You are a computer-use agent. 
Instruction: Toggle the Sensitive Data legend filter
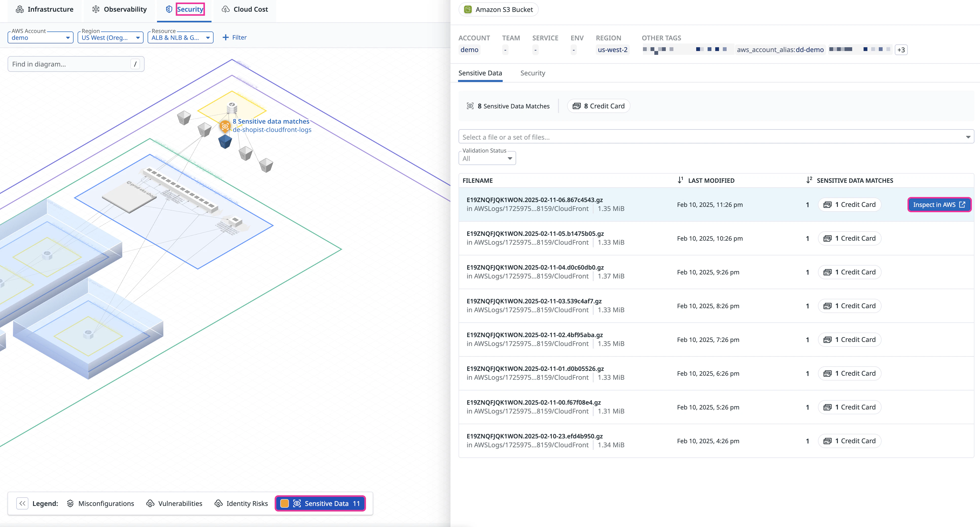pos(326,503)
